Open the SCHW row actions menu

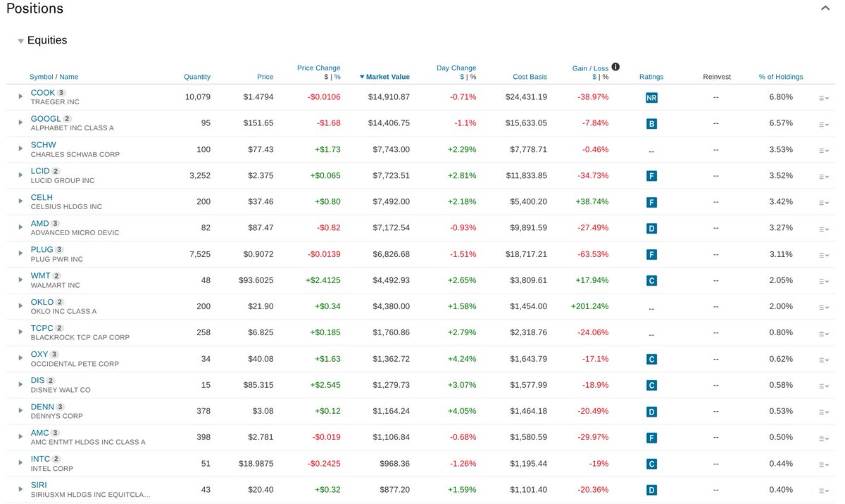(824, 151)
